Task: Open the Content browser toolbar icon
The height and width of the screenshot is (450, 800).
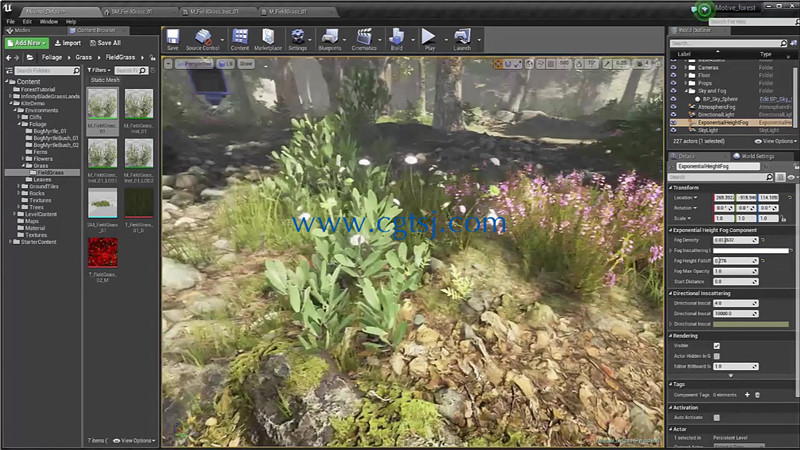Action: tap(239, 39)
